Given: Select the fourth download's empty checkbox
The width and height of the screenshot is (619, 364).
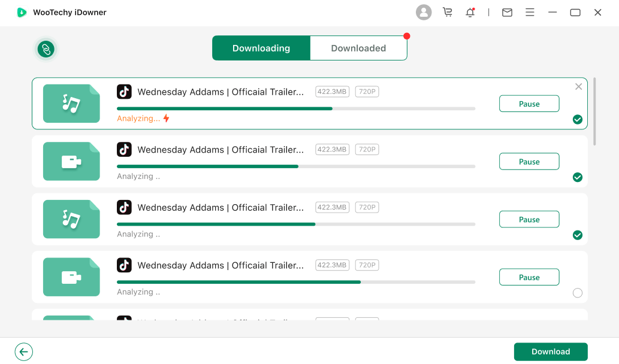Looking at the screenshot, I should coord(578,293).
